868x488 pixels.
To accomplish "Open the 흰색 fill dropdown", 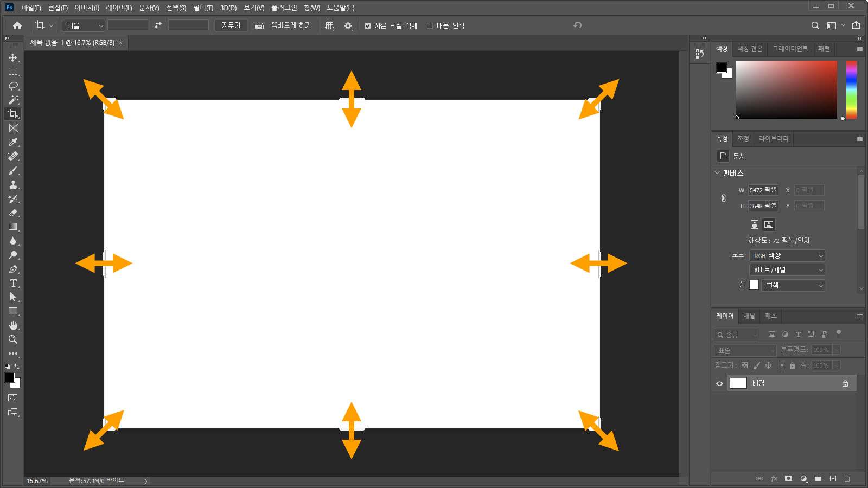I will point(793,285).
